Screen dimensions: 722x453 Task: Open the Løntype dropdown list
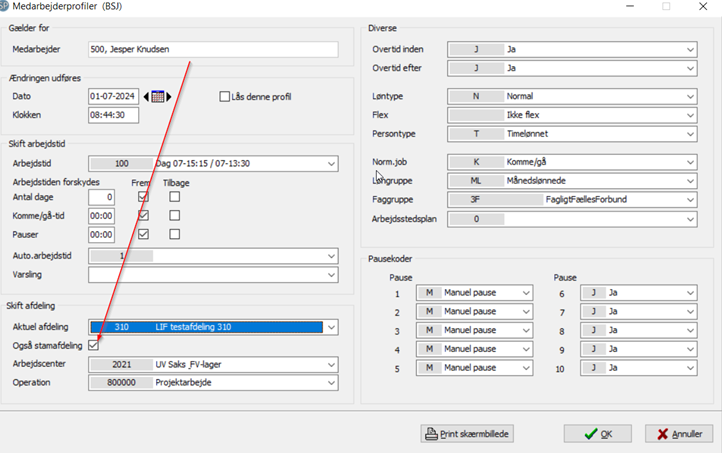point(690,97)
